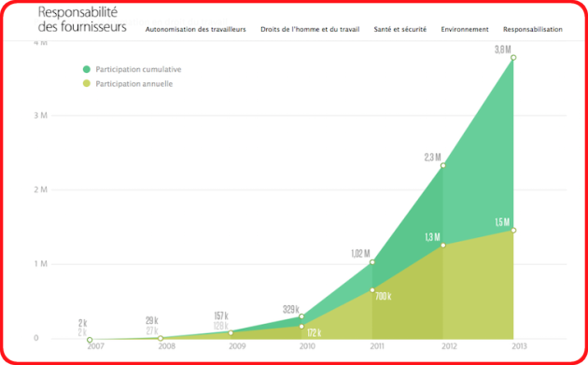Select the 3,8 M cumulative data point

513,57
